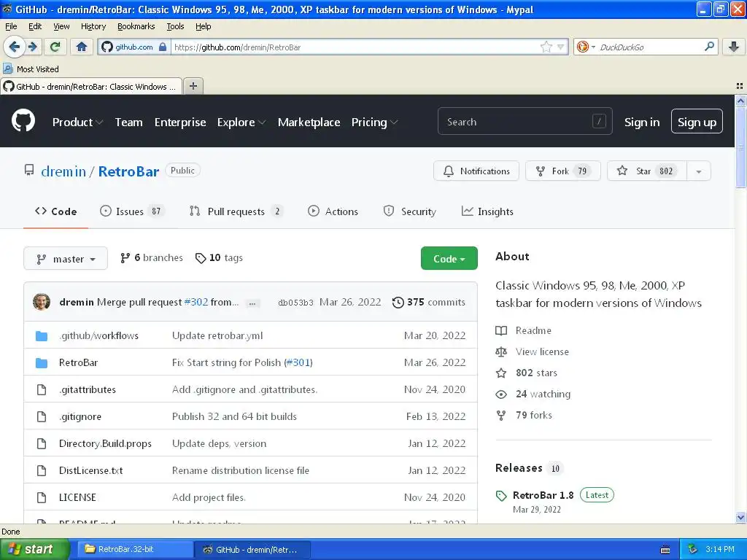Image resolution: width=747 pixels, height=560 pixels.
Task: Expand the Pricing menu
Action: (x=374, y=122)
